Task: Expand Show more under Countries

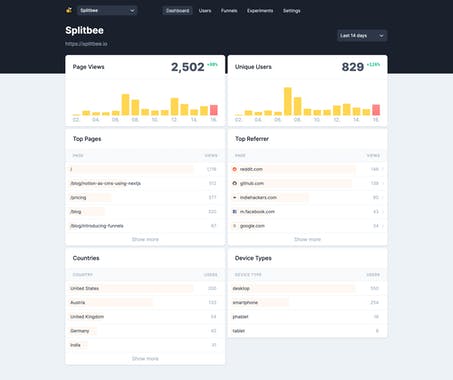Action: [145, 359]
